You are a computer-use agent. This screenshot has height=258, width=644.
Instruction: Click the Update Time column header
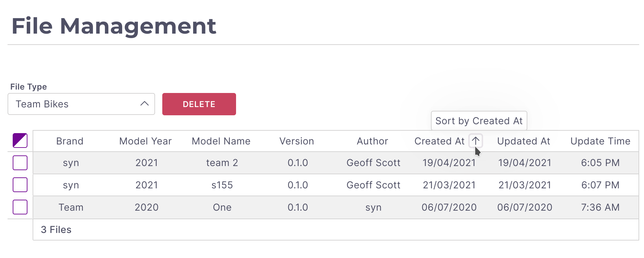tap(600, 141)
